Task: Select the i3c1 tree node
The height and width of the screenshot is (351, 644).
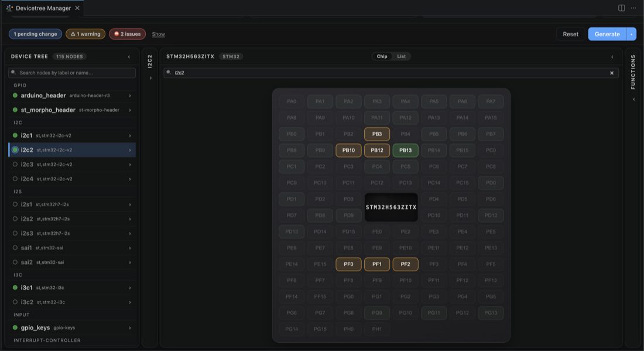Action: [x=72, y=288]
